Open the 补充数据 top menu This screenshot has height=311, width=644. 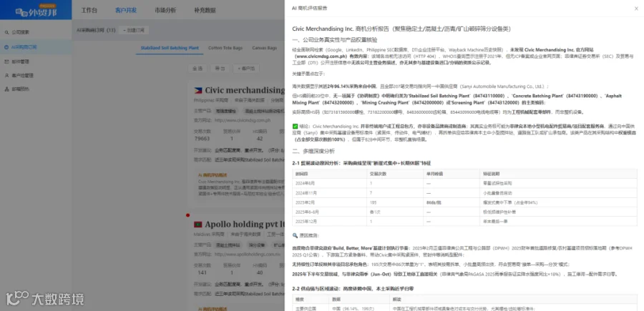pyautogui.click(x=205, y=10)
